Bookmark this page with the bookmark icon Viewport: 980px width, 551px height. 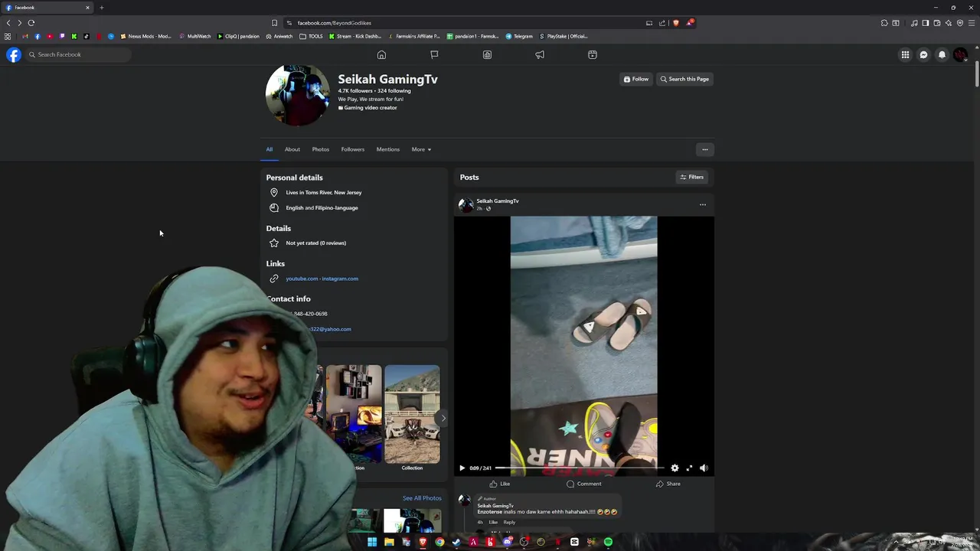point(274,23)
